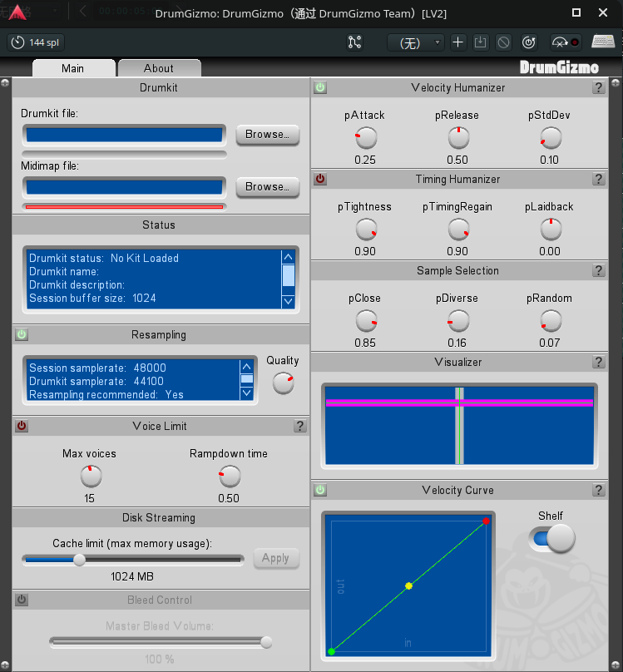Open the Timing Humanizer help icon
This screenshot has width=623, height=672.
point(599,179)
